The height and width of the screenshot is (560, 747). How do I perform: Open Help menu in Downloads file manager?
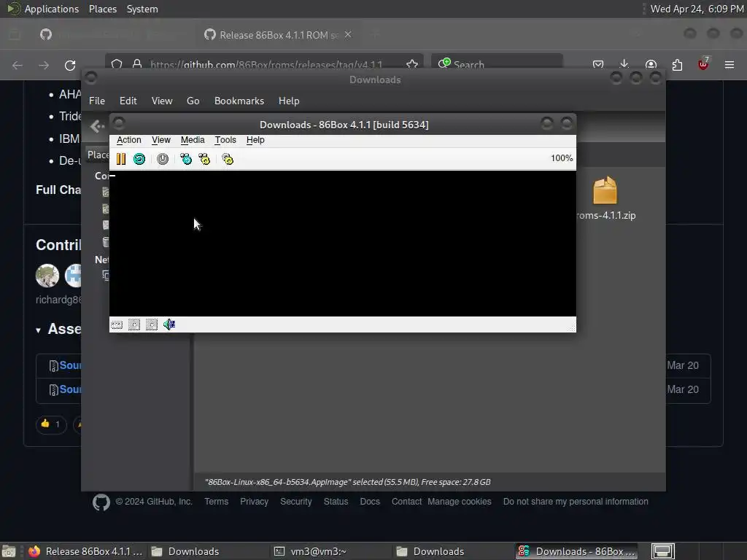pos(289,101)
